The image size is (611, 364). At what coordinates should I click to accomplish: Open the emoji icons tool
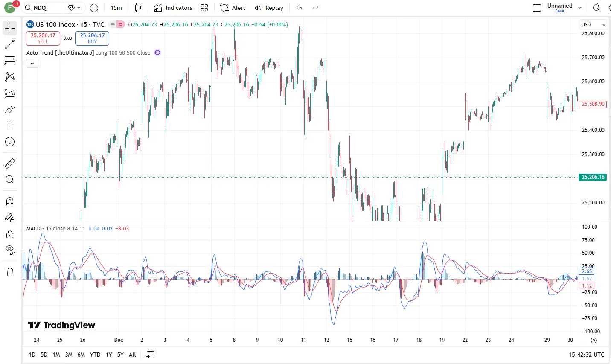point(10,142)
